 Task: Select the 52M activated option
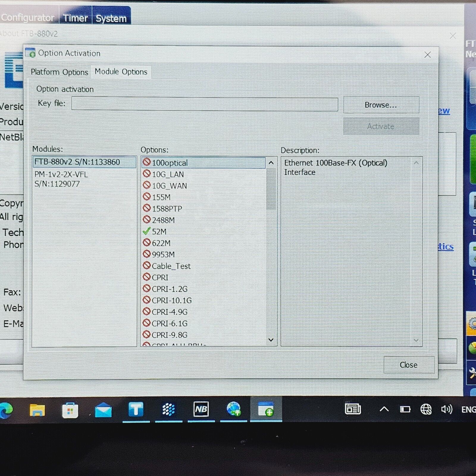(159, 232)
